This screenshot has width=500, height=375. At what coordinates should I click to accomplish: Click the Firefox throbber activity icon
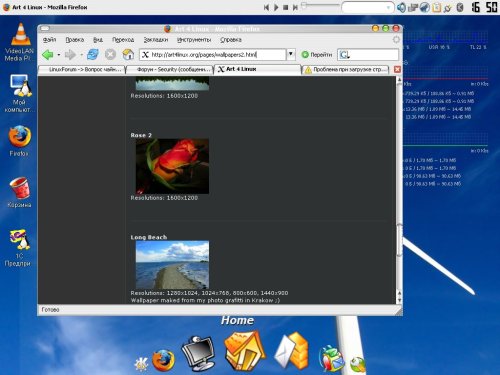click(x=396, y=40)
